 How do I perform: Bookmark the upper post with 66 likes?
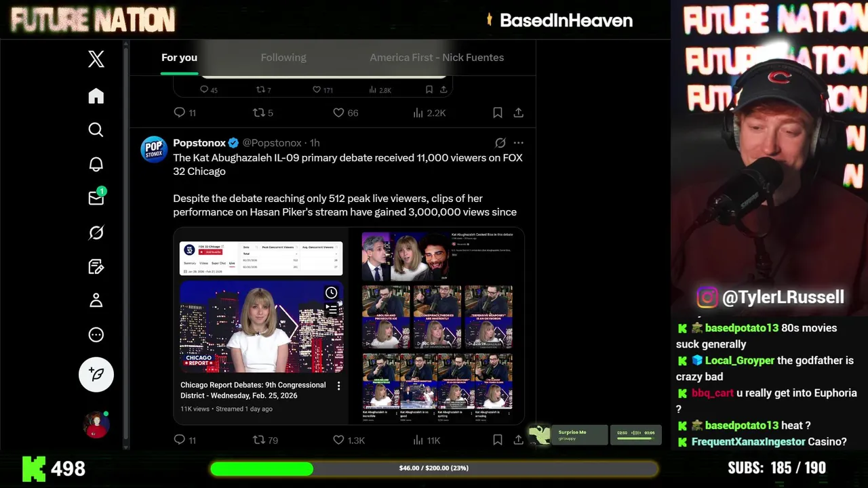click(497, 113)
